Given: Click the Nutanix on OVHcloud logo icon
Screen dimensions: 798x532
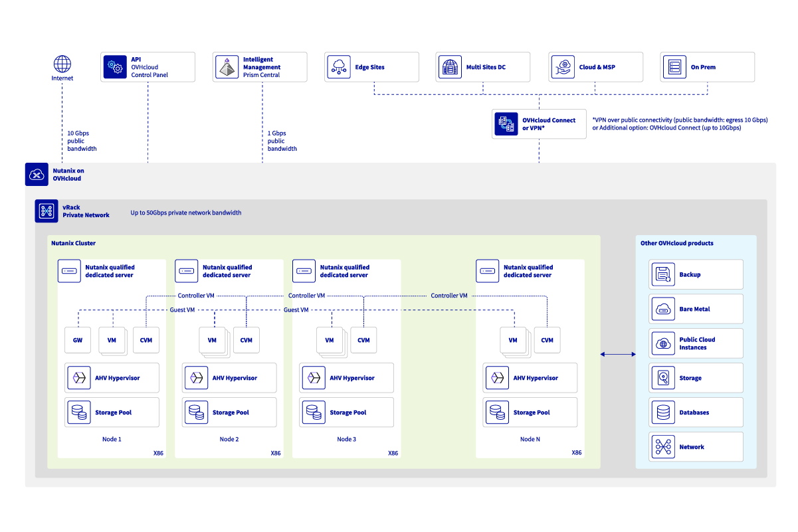Looking at the screenshot, I should click(36, 175).
